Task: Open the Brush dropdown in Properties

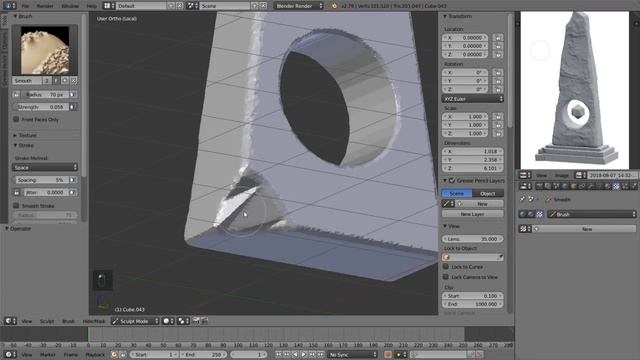Action: (591, 214)
